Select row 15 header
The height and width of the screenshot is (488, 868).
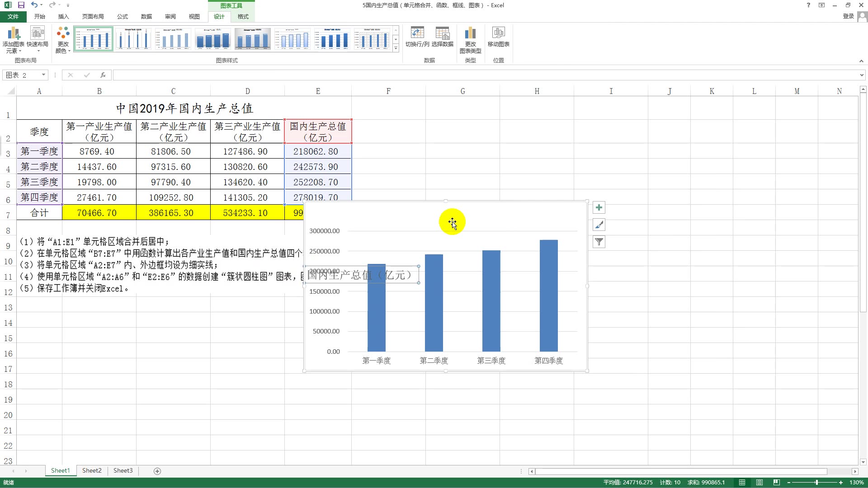coord(8,338)
